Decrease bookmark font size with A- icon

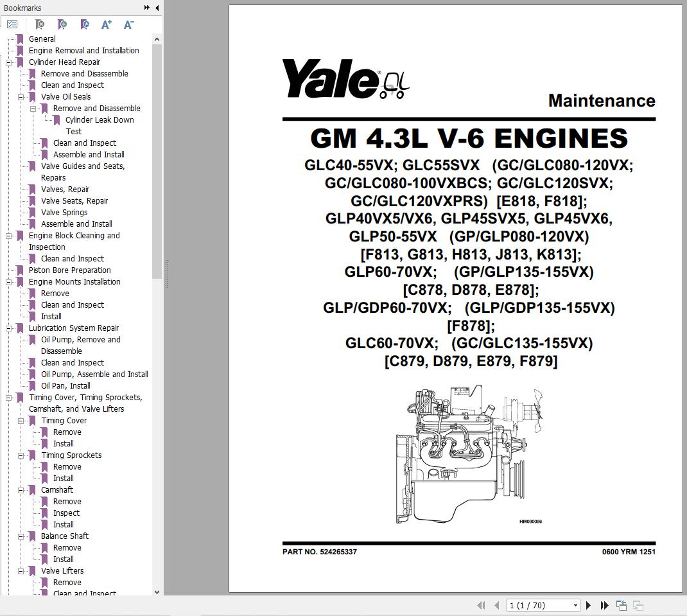pos(128,24)
